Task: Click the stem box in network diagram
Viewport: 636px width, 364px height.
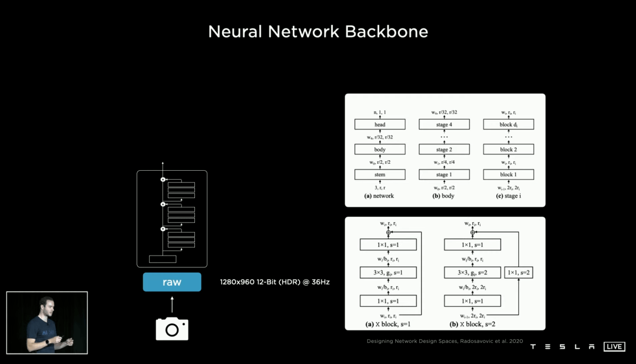Action: 380,174
